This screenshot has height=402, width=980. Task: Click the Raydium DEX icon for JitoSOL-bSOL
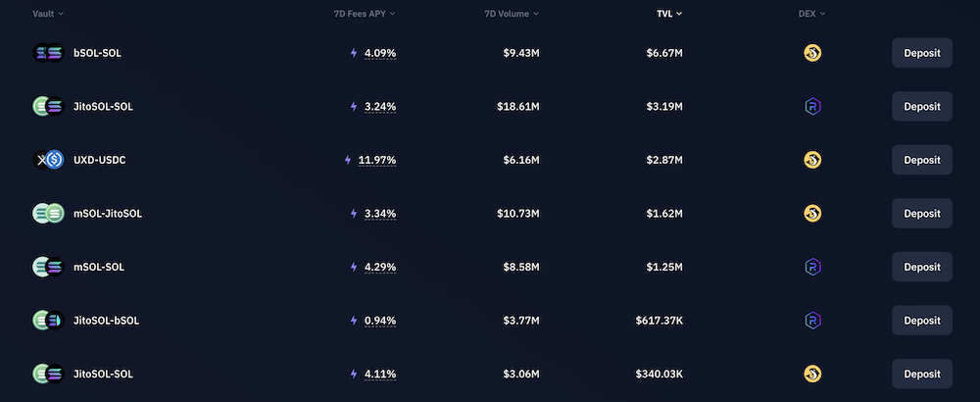[x=811, y=320]
